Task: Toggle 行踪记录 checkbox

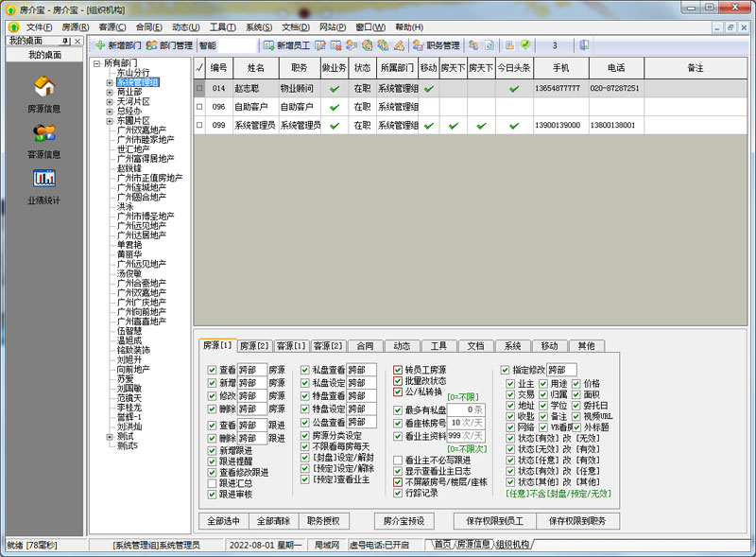Action: tap(398, 493)
